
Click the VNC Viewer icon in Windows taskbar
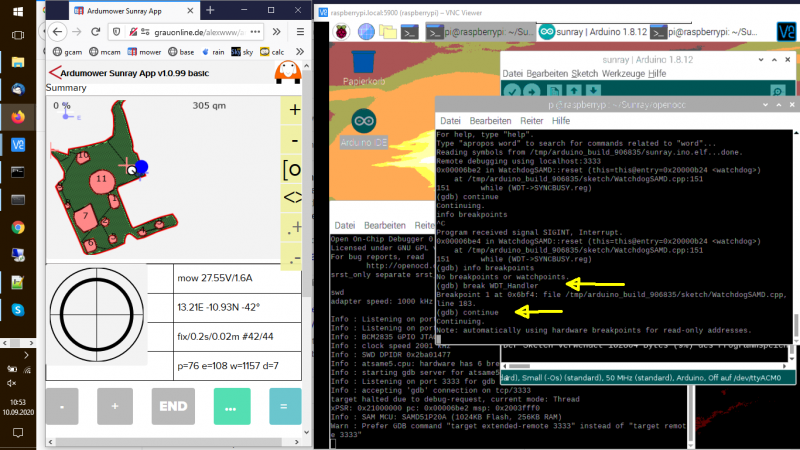coord(18,145)
